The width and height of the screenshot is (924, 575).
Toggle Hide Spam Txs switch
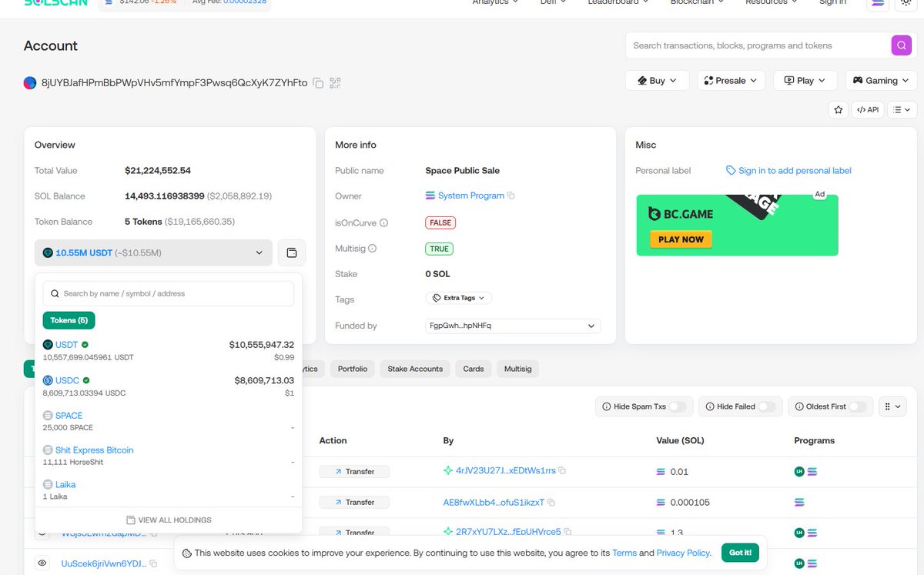pyautogui.click(x=678, y=406)
